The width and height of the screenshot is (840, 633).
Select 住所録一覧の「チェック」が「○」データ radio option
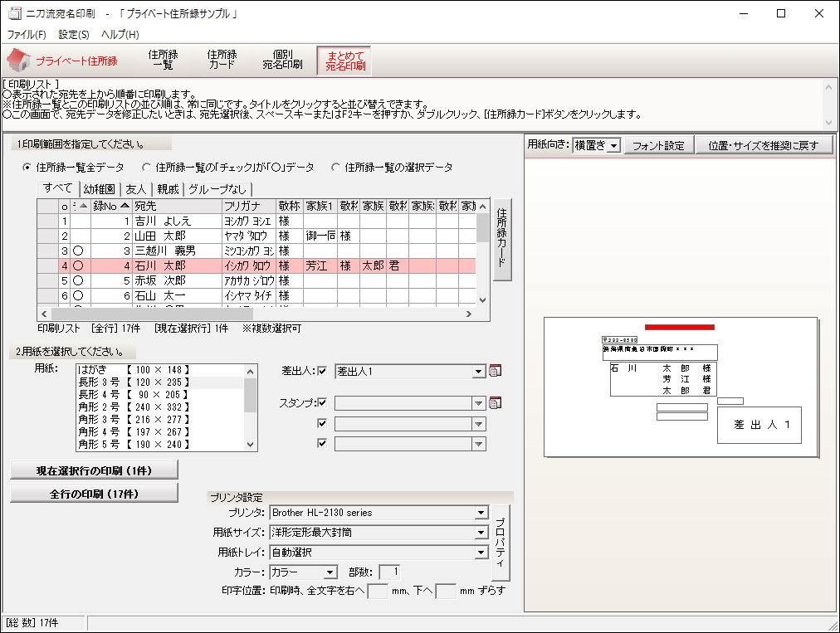pyautogui.click(x=146, y=168)
